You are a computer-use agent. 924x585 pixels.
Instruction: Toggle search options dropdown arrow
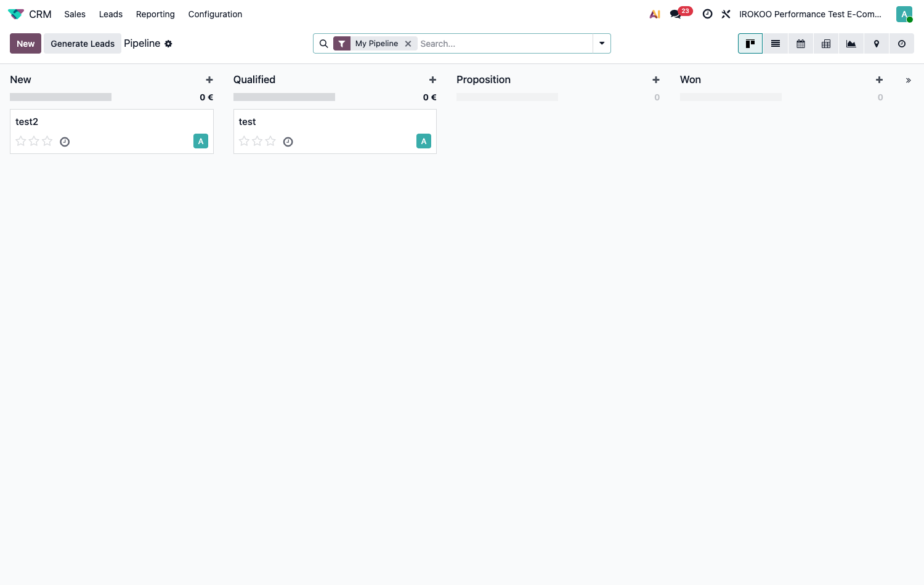point(602,44)
